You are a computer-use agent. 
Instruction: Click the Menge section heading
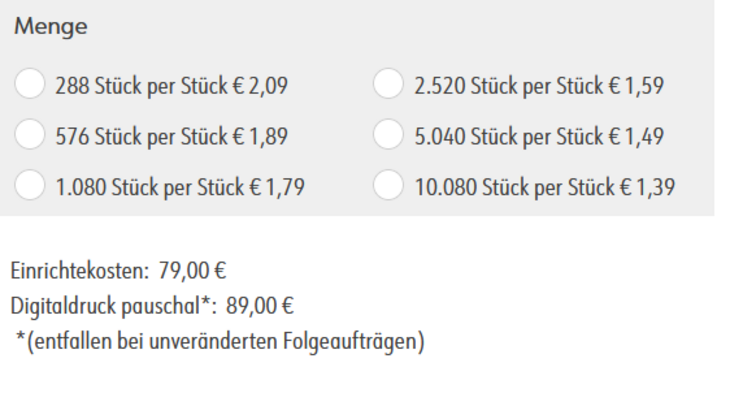coord(51,27)
